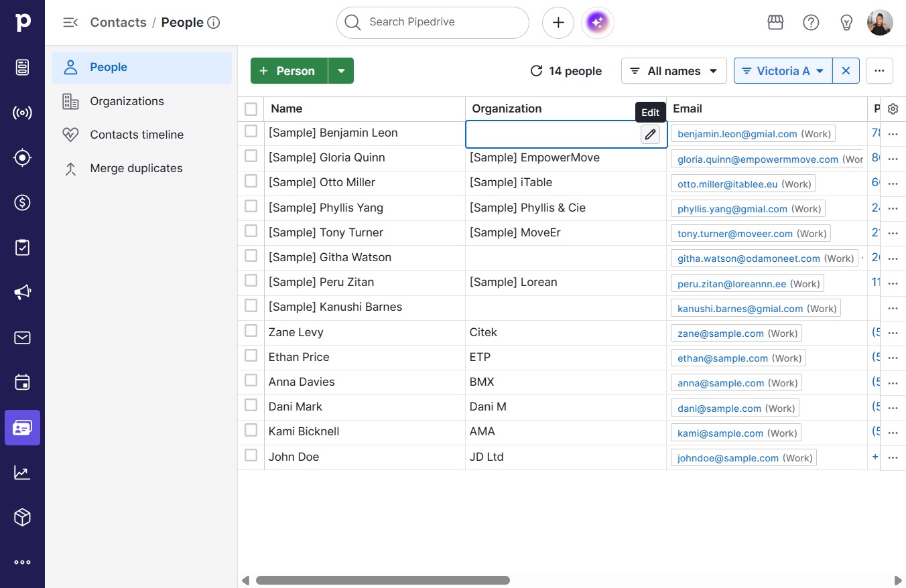Click the horizontal scrollbar thumb
The height and width of the screenshot is (588, 906).
(x=383, y=581)
